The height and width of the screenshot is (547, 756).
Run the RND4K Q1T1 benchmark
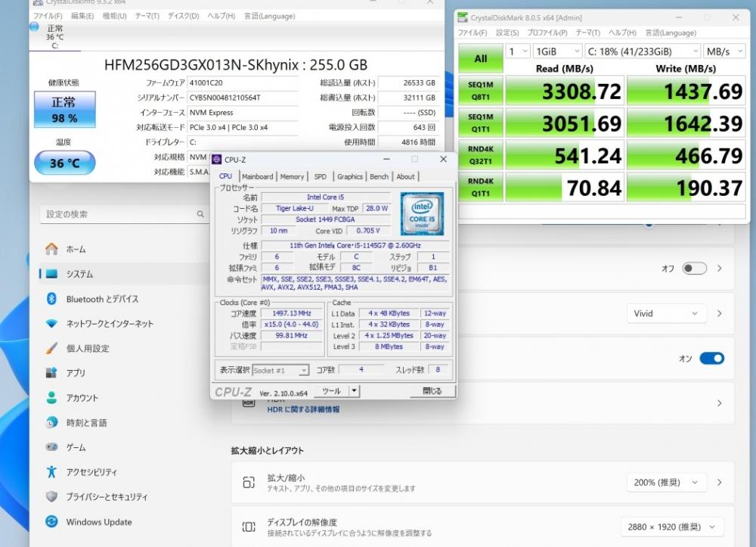click(x=481, y=187)
